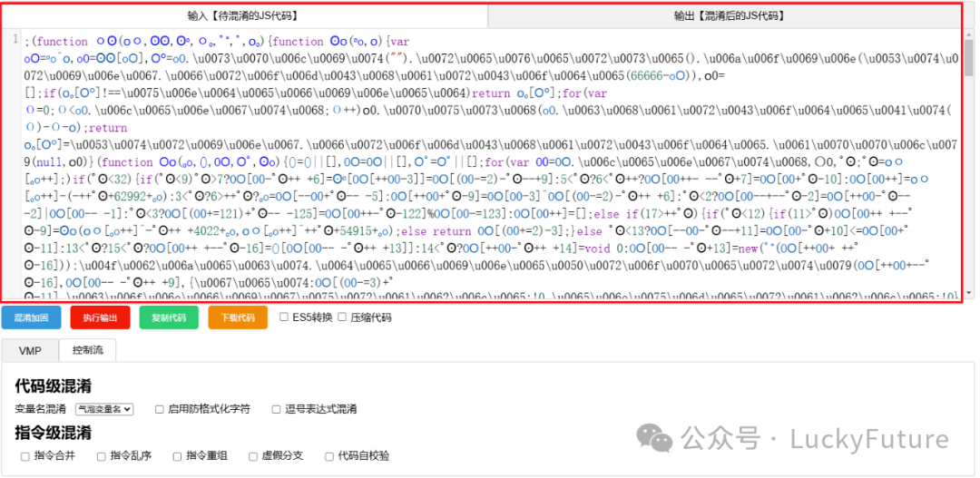Screen dimensions: 980x478
Task: Open the 变量名混淆 dropdown
Action: point(104,409)
